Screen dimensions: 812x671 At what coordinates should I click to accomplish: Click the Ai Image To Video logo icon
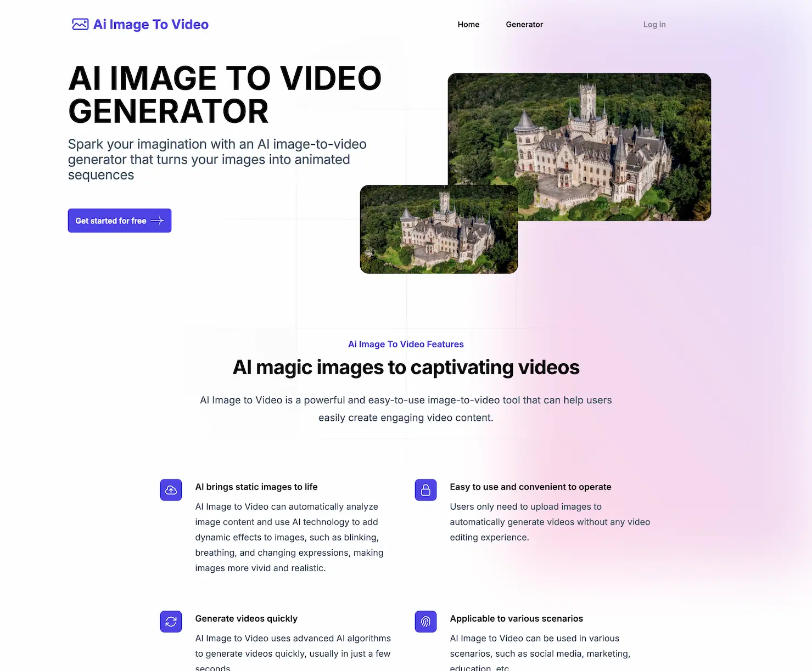(x=80, y=24)
